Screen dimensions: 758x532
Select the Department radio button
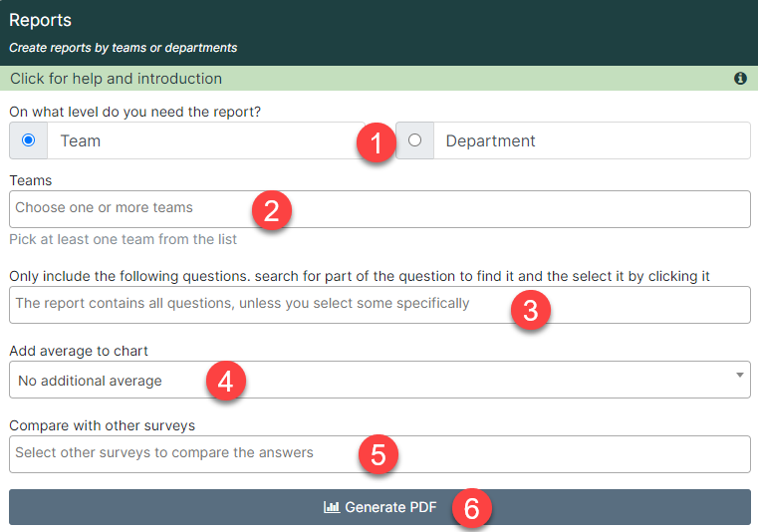(x=414, y=140)
